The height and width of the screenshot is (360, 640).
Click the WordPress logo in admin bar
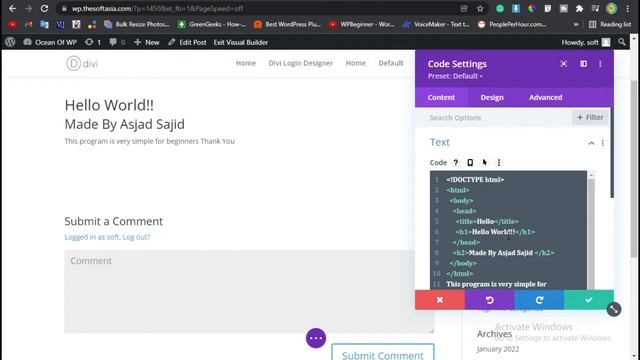tap(10, 42)
